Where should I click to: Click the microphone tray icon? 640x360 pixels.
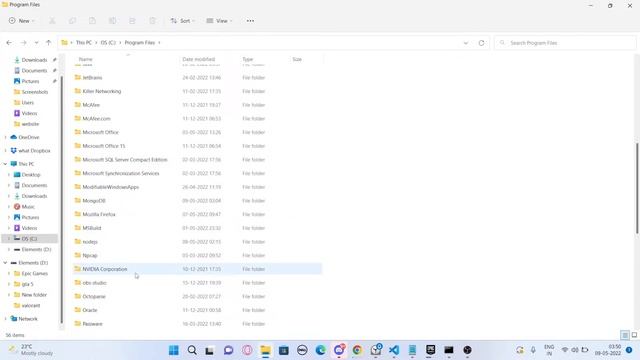(533, 350)
